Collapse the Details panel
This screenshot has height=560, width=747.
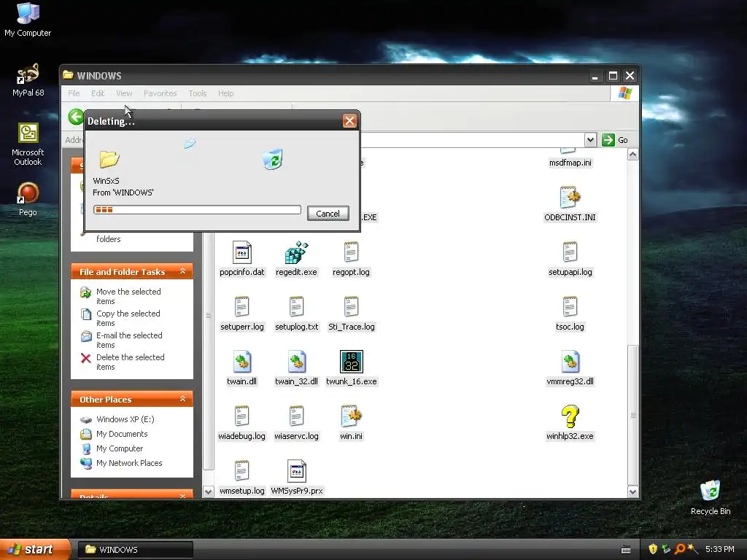tap(182, 496)
